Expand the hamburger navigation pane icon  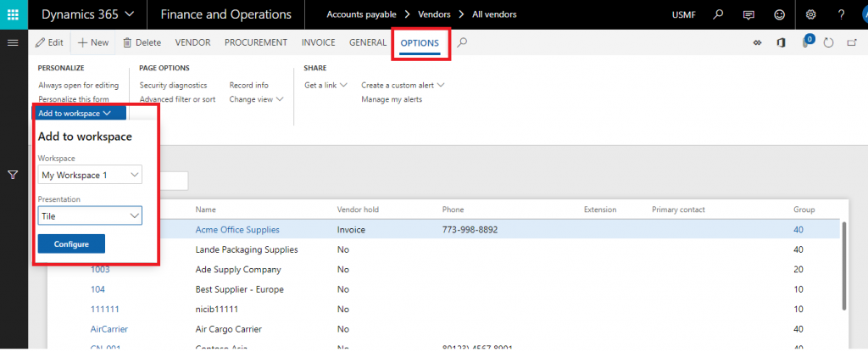tap(14, 42)
